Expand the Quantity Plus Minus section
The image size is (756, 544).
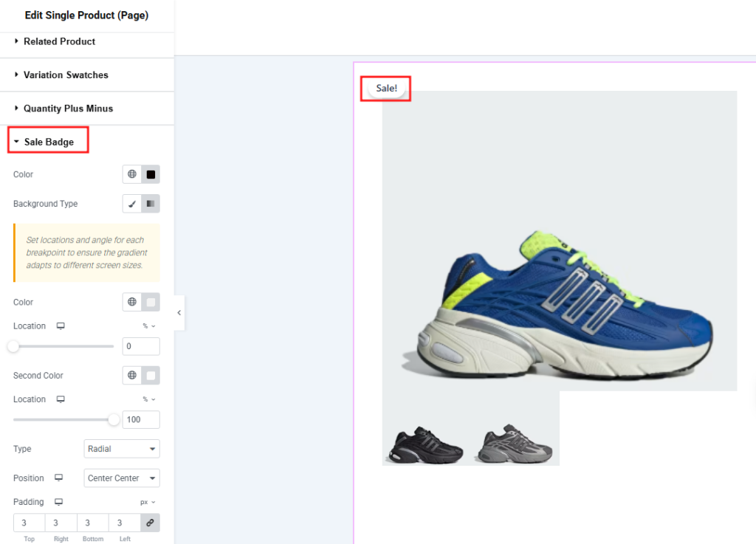click(x=87, y=109)
